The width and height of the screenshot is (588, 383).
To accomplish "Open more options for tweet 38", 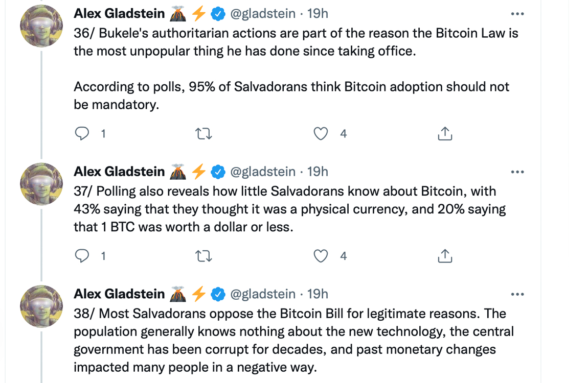I will click(x=517, y=295).
